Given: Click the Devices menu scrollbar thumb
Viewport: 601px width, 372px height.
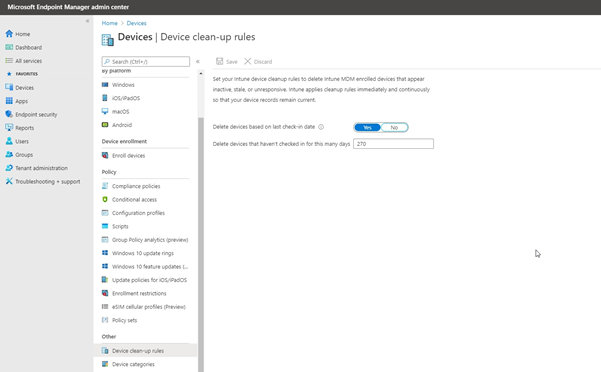Looking at the screenshot, I should click(201, 244).
